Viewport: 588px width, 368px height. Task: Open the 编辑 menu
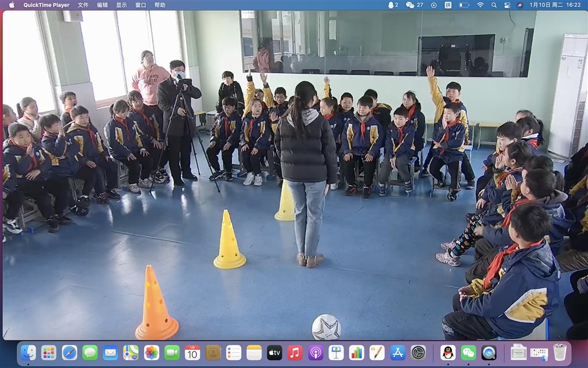coord(102,5)
